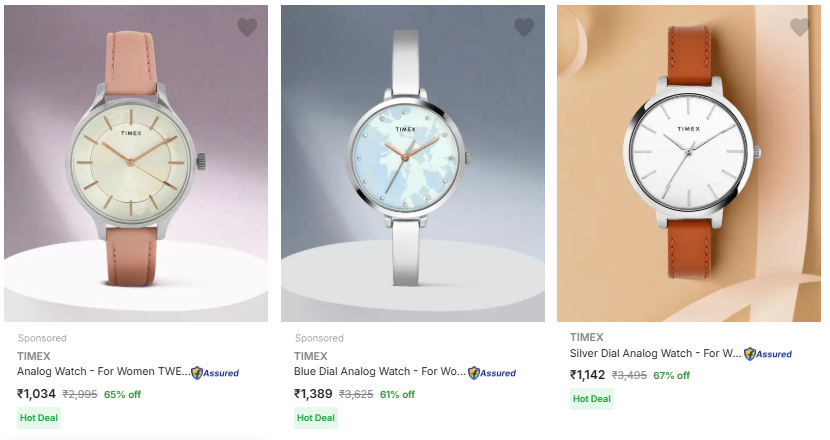Open Blue Dial Analog Watch listing title
Image resolution: width=830 pixels, height=440 pixels.
[379, 371]
